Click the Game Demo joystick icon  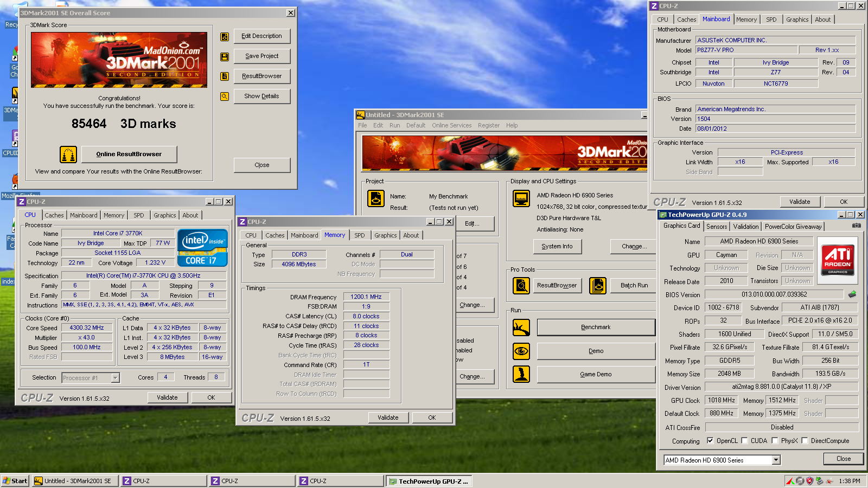coord(521,374)
